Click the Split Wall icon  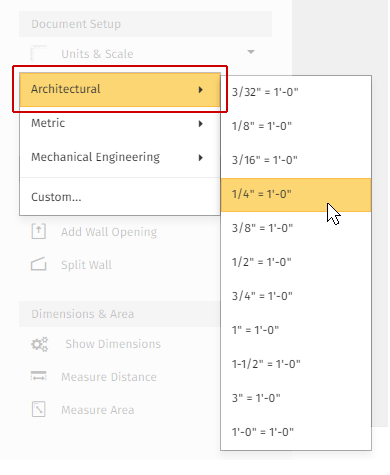point(39,264)
